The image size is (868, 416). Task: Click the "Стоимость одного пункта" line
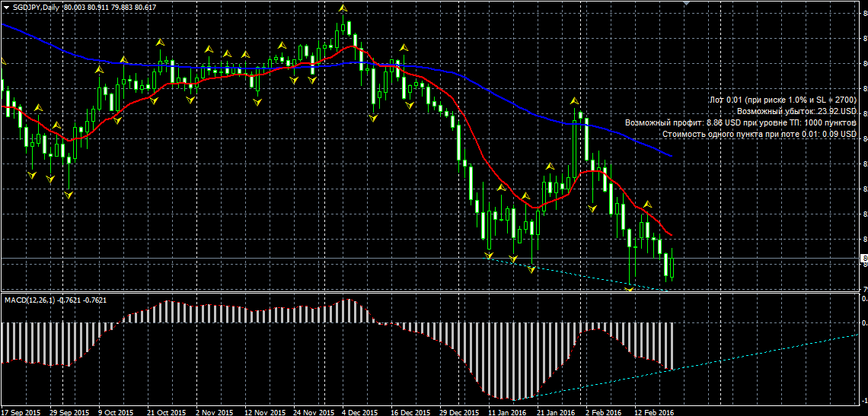pyautogui.click(x=759, y=134)
